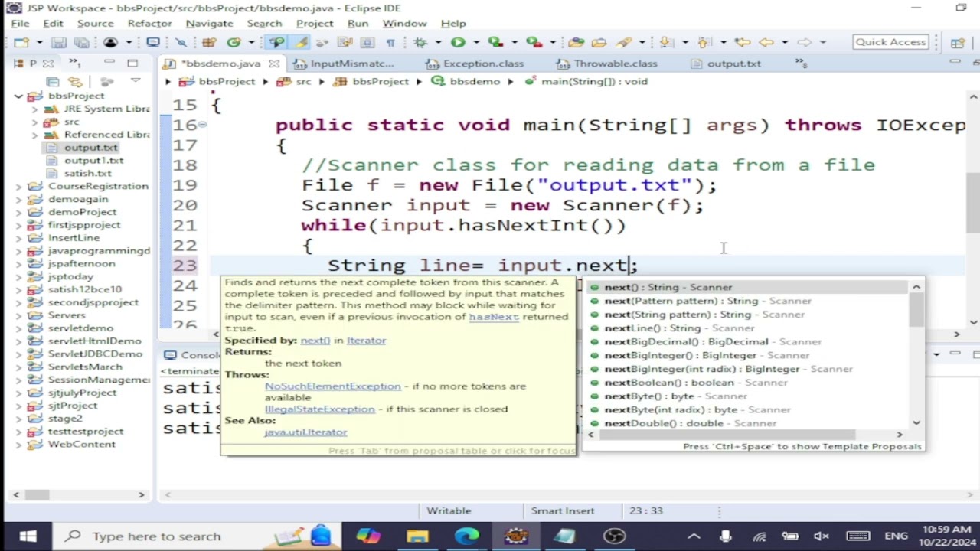Click the New Java Package toolbar icon
Screen dimensions: 980x551
click(x=209, y=43)
